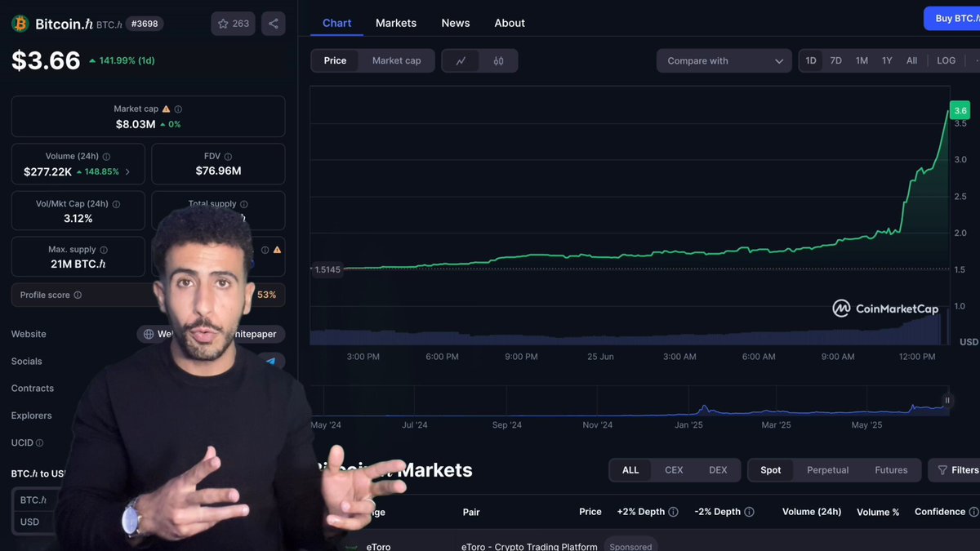Open the Compare with dropdown

pos(724,61)
